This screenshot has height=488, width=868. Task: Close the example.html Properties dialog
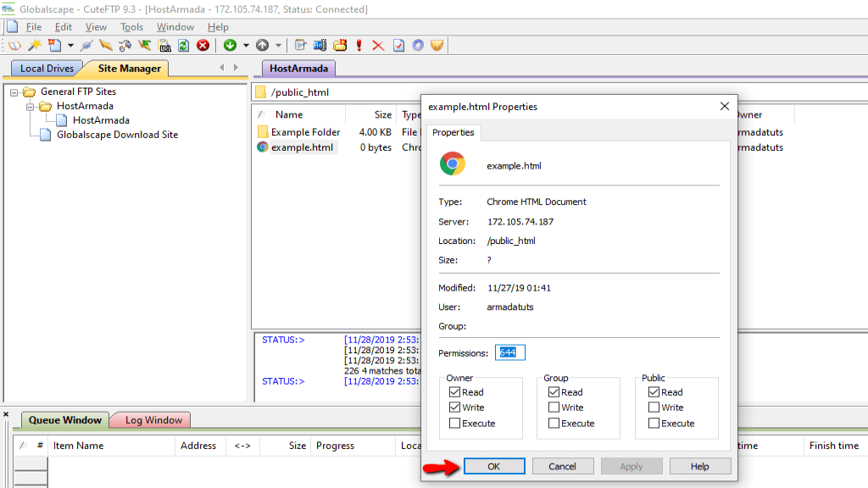coord(724,106)
